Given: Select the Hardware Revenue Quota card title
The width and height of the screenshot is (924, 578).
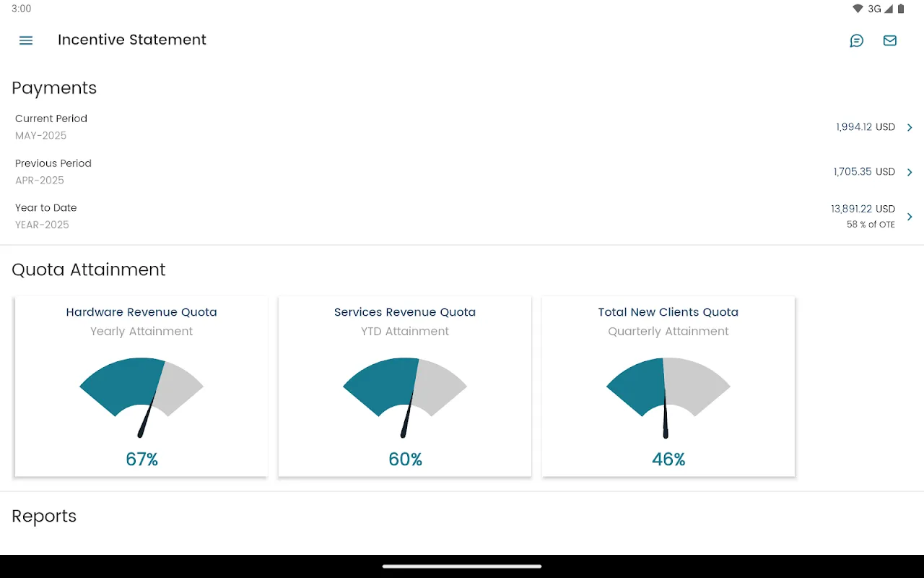Looking at the screenshot, I should tap(141, 312).
